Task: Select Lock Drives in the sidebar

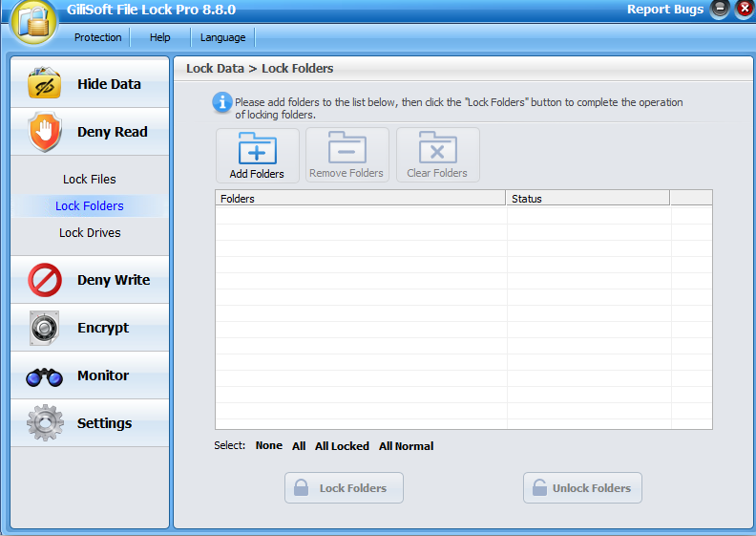Action: pyautogui.click(x=90, y=233)
